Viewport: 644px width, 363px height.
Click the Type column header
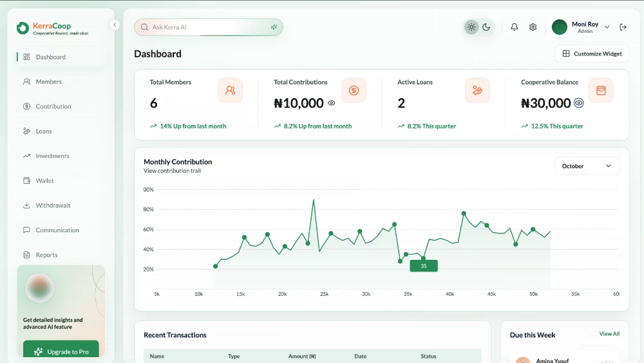pyautogui.click(x=234, y=357)
